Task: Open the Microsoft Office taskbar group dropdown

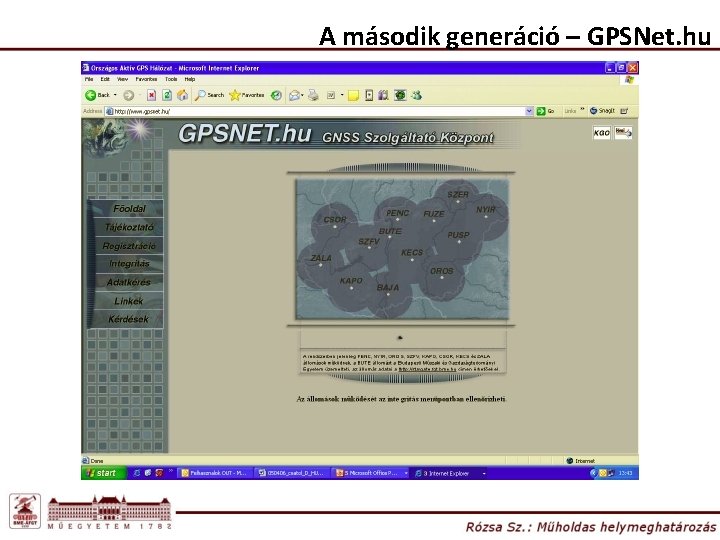Action: tap(406, 473)
